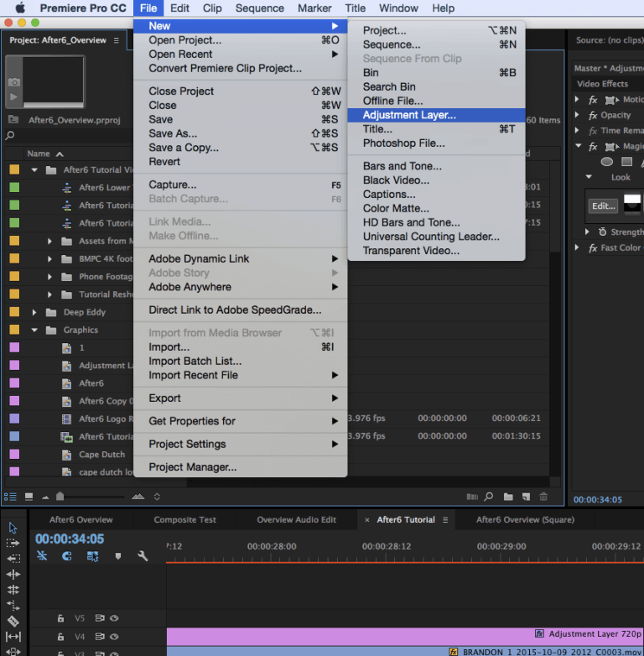Toggle sync lock on V5 track
The width and height of the screenshot is (644, 656).
(x=100, y=618)
